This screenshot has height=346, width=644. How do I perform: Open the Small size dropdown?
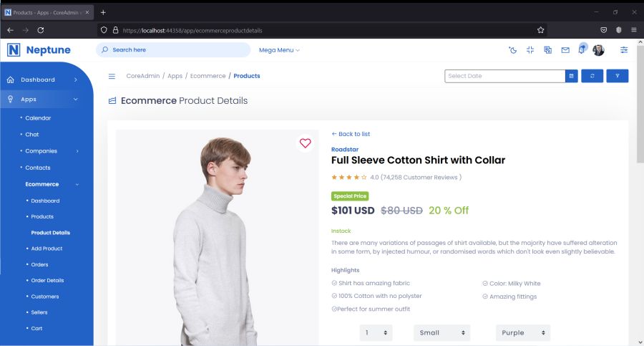[441, 332]
